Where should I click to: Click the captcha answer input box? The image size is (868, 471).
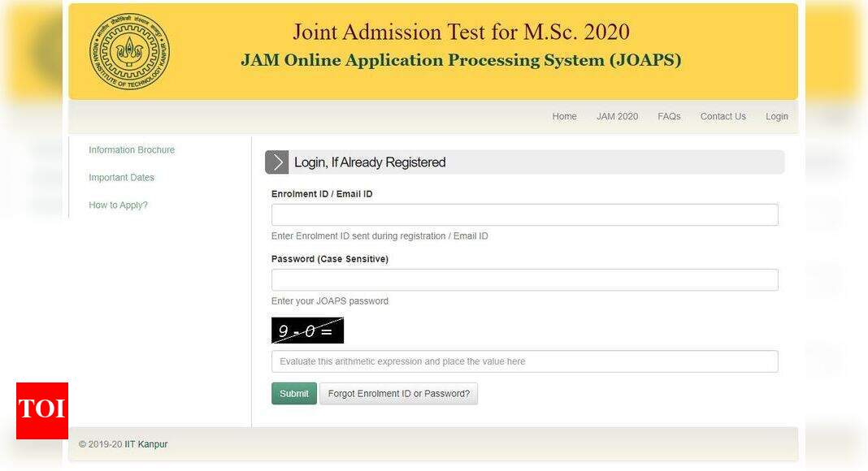tap(524, 361)
